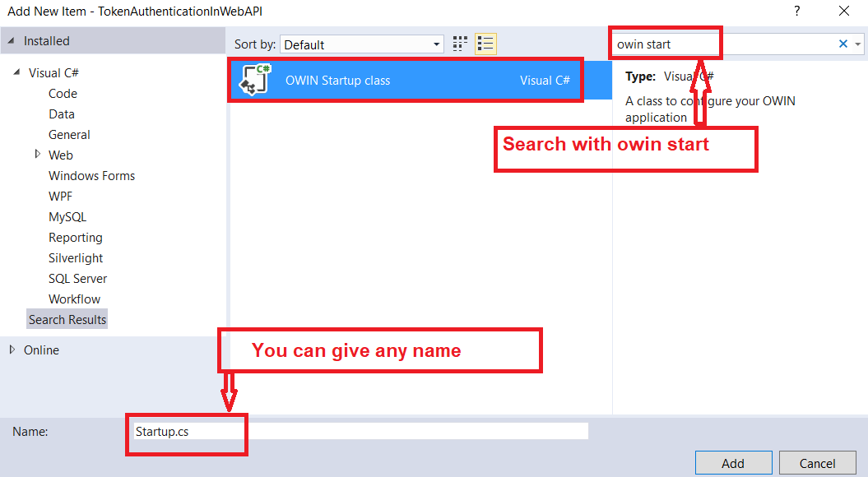This screenshot has width=868, height=477.
Task: Select the Silverlight category
Action: (76, 258)
